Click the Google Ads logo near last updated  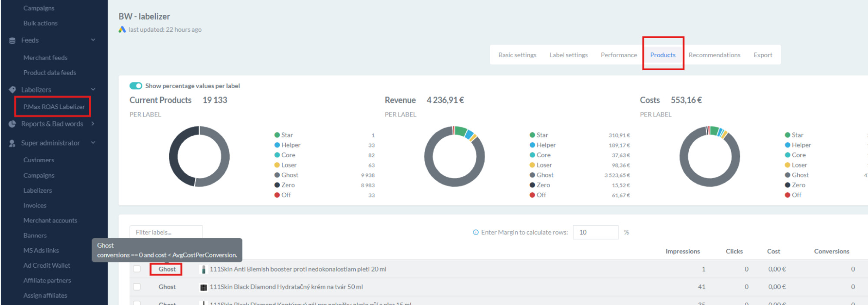tap(122, 30)
